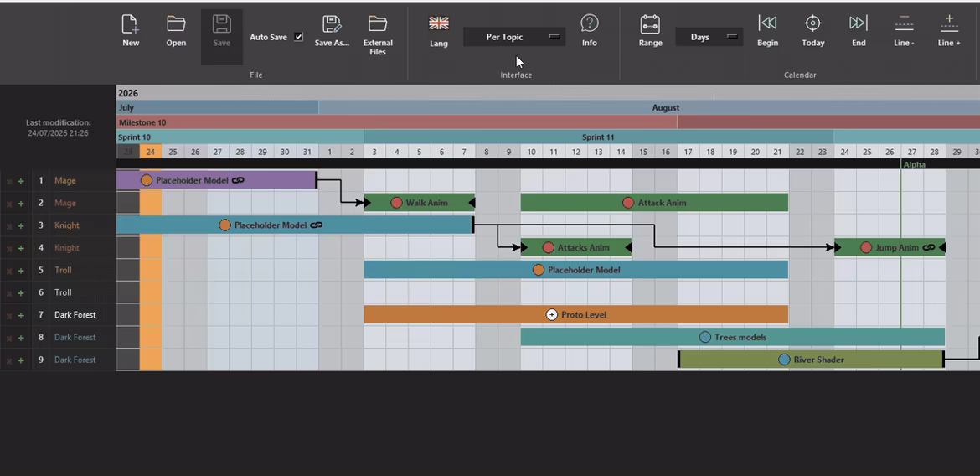Image resolution: width=980 pixels, height=476 pixels.
Task: Select row 5 Troll topic label
Action: [63, 270]
